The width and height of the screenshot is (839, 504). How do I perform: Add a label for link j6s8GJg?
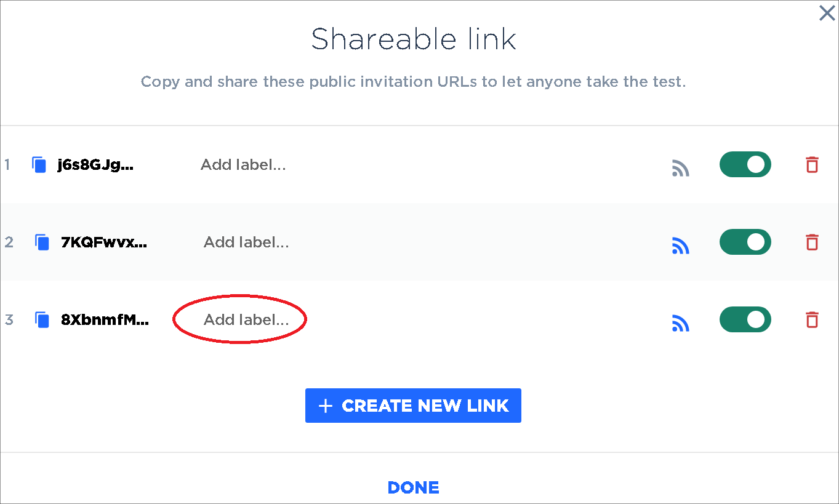pyautogui.click(x=243, y=165)
